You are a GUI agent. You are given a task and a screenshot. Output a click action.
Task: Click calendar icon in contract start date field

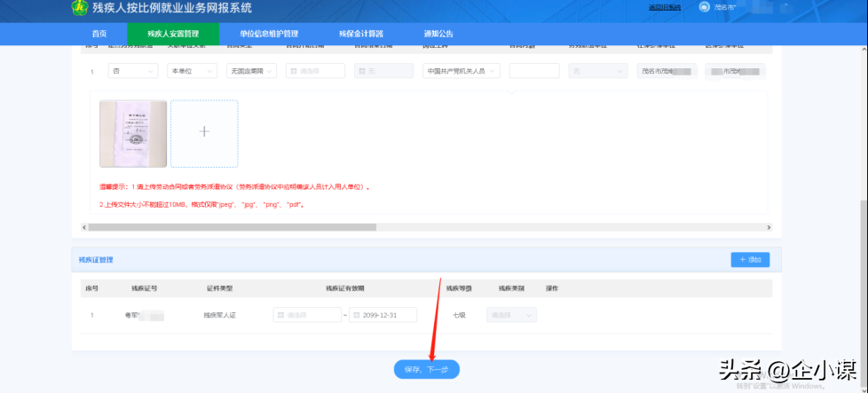click(x=294, y=71)
